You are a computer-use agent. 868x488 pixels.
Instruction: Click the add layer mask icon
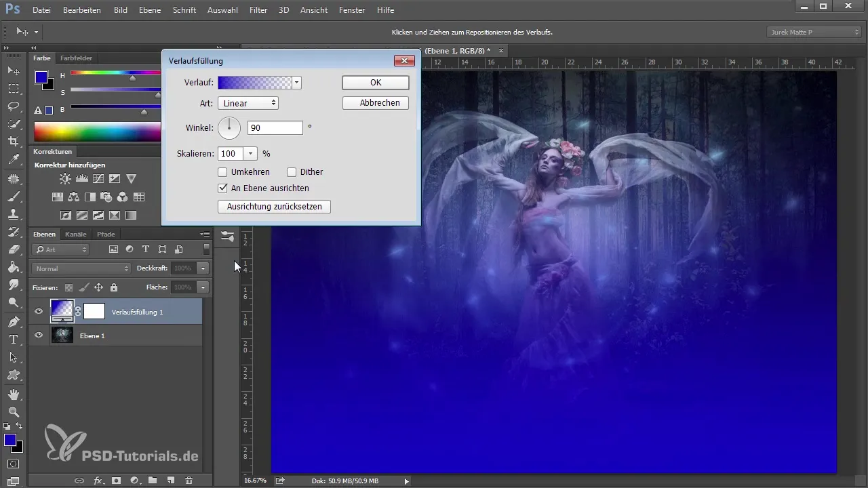(x=116, y=480)
